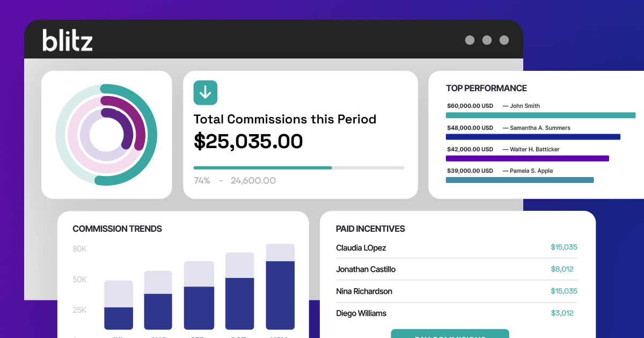
Task: Click the $3,012 amount
Action: click(562, 313)
